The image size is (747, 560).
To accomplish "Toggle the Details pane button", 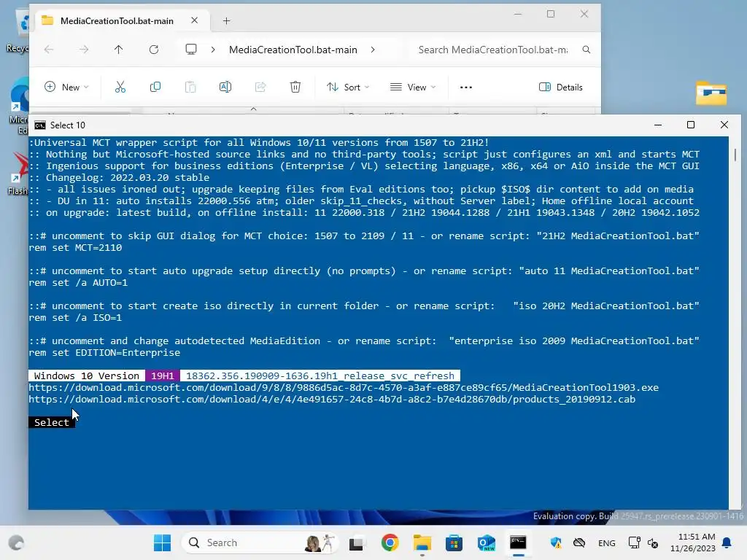I will 561,87.
